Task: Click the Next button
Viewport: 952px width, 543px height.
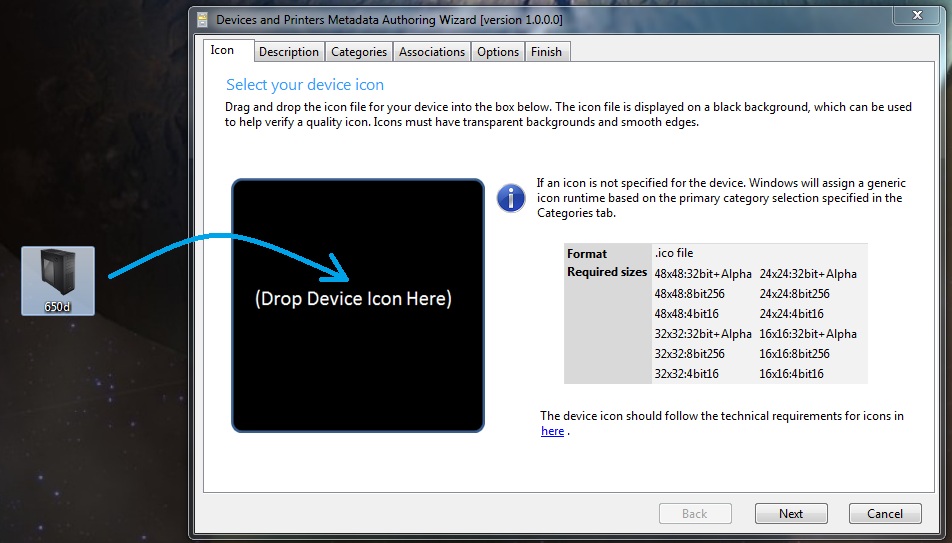Action: pos(791,514)
